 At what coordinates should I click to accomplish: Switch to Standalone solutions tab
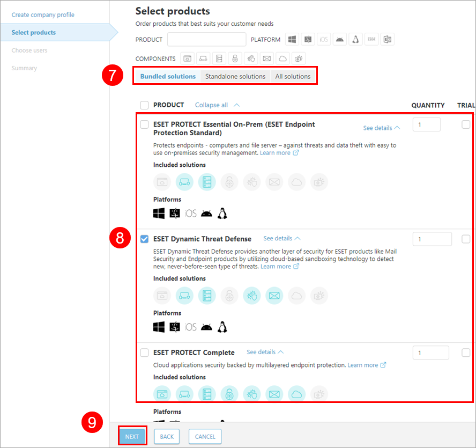(x=235, y=76)
